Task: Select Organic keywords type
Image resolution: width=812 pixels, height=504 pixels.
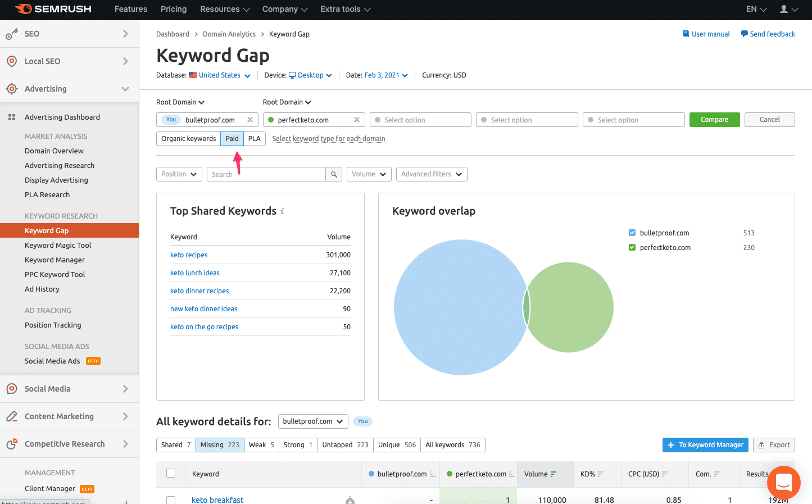Action: 188,139
